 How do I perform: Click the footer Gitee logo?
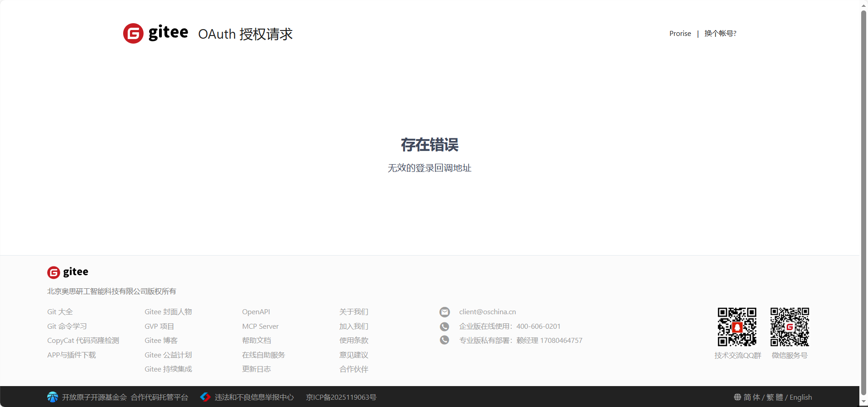[x=68, y=272]
